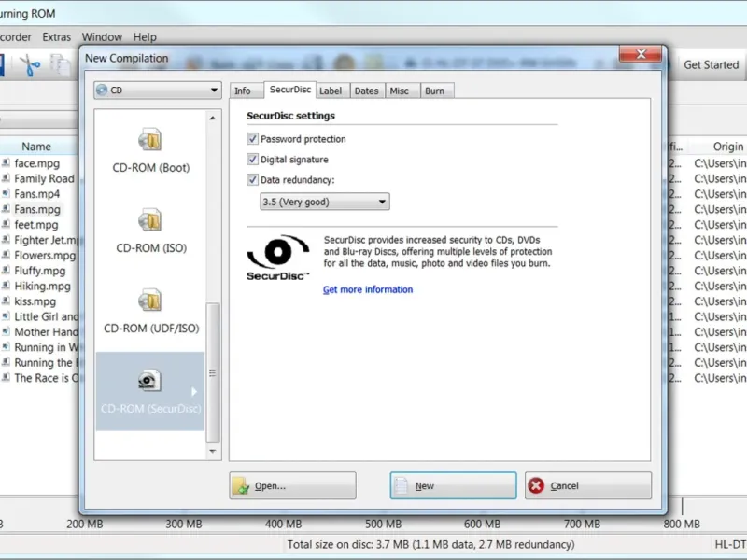Click the file icon next to Flowers.mpg
Screen dimensions: 747x560
coord(6,255)
